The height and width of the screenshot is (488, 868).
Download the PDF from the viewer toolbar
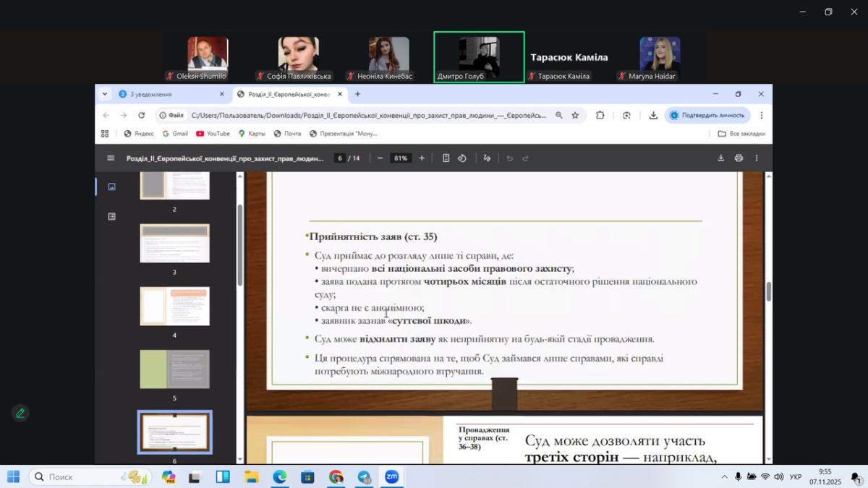(x=720, y=158)
